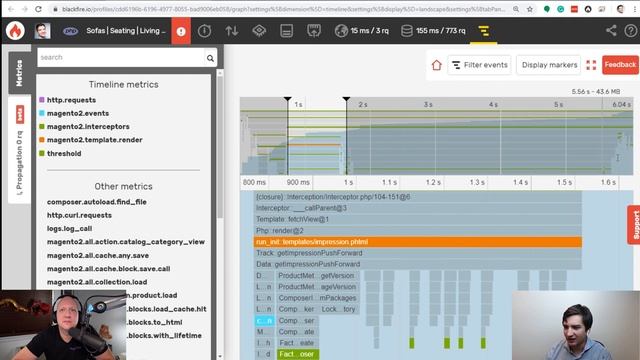Toggle the magento2.events timeline metric

[x=78, y=113]
